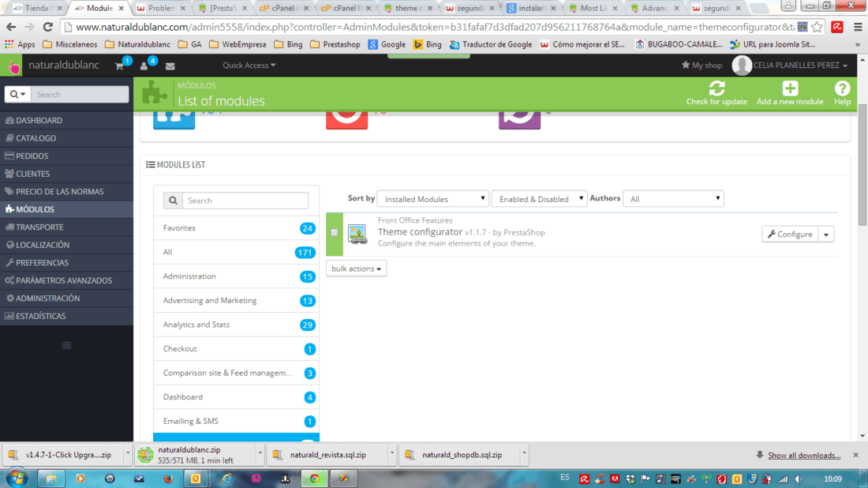Tick the Theme configurator checkbox

[335, 233]
